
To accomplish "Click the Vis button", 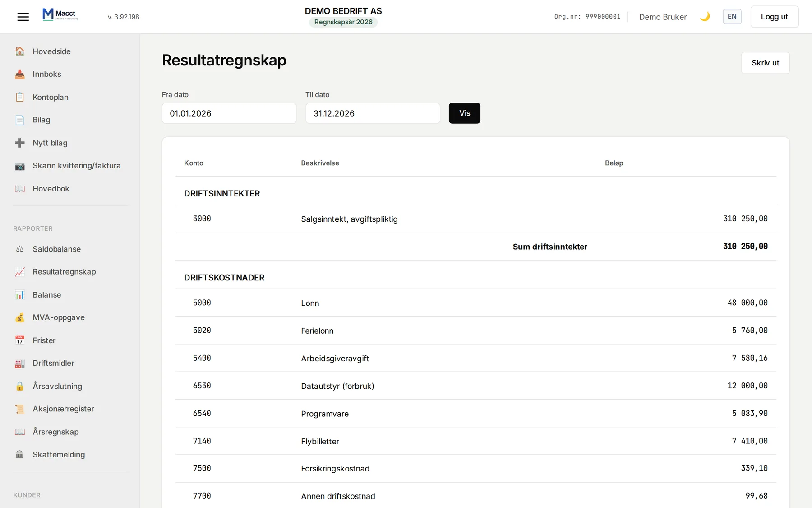I will (464, 113).
